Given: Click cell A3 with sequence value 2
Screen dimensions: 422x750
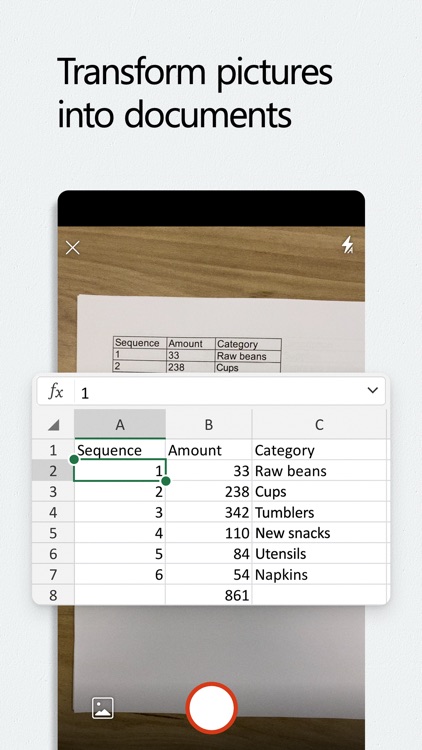Looking at the screenshot, I should coord(120,491).
